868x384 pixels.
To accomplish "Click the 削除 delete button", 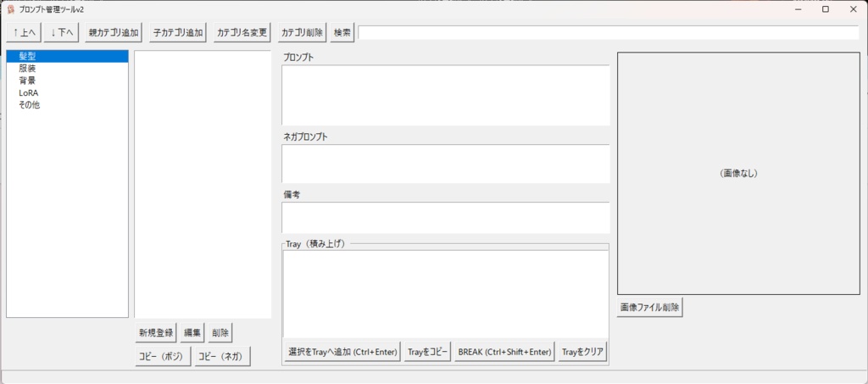I will point(221,333).
